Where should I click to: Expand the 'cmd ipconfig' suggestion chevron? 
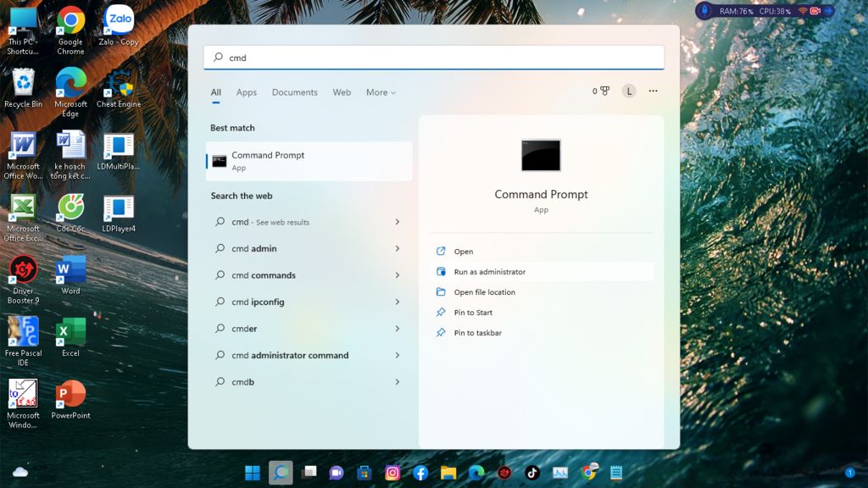click(x=398, y=302)
